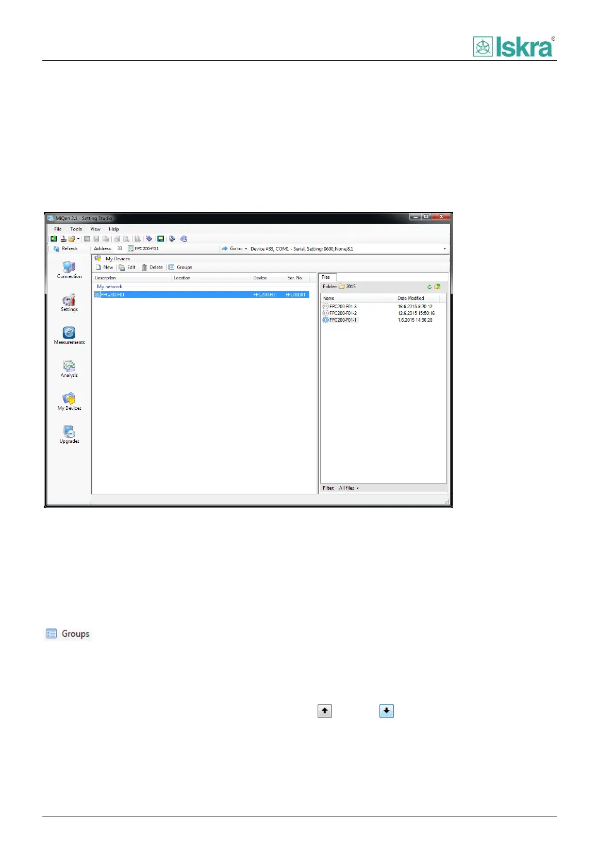614x868 pixels.
Task: Open the Analysis section
Action: pos(69,368)
